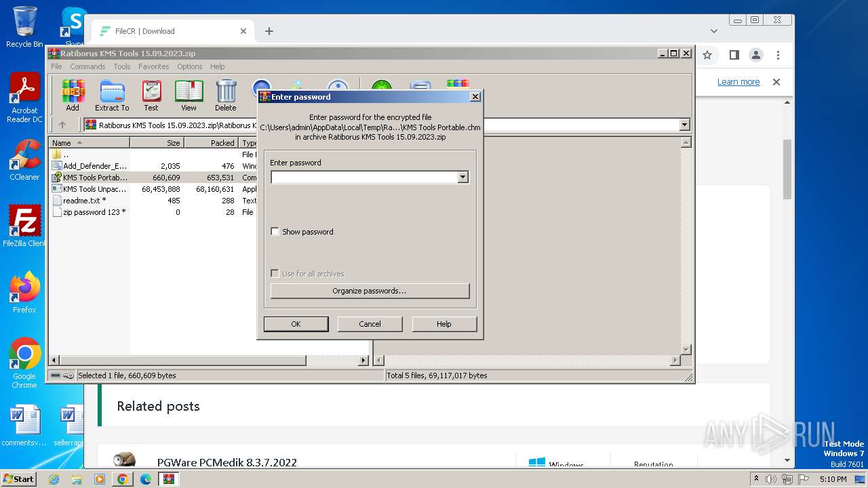Click the Organize passwords... button
Image resolution: width=868 pixels, height=488 pixels.
[370, 291]
